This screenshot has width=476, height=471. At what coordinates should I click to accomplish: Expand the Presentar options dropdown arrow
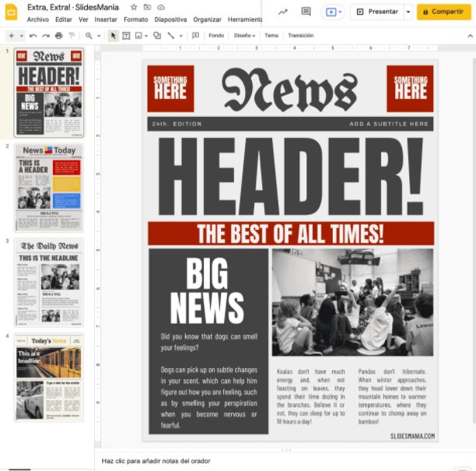coord(408,12)
